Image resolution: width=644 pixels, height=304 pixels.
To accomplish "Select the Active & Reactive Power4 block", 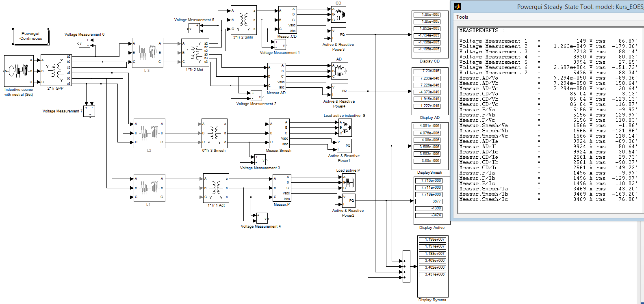I will click(340, 91).
